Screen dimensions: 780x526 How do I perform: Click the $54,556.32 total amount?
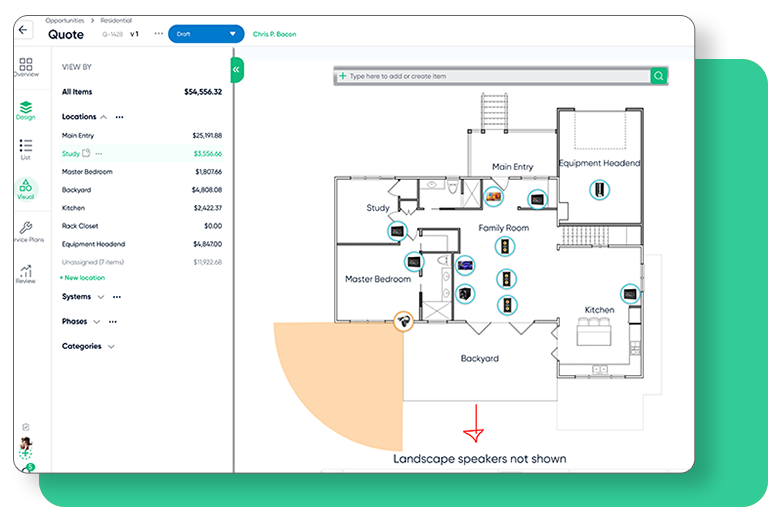click(x=203, y=92)
